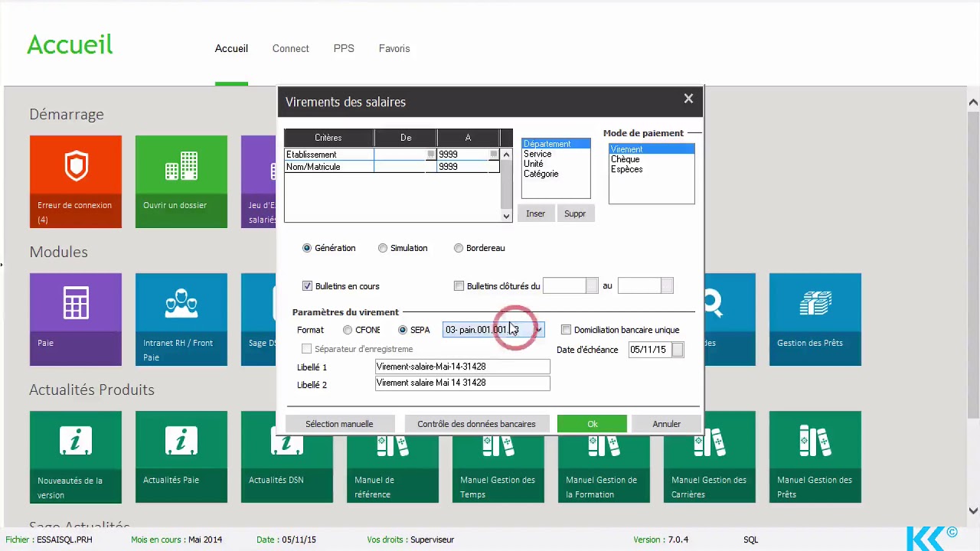Select the Génération radio button
Screen dimensions: 980x551
tap(307, 248)
